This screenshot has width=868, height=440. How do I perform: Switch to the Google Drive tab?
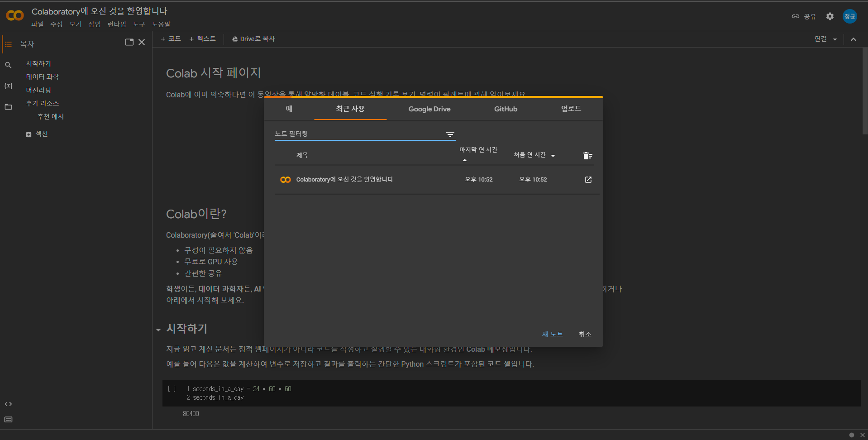click(429, 109)
